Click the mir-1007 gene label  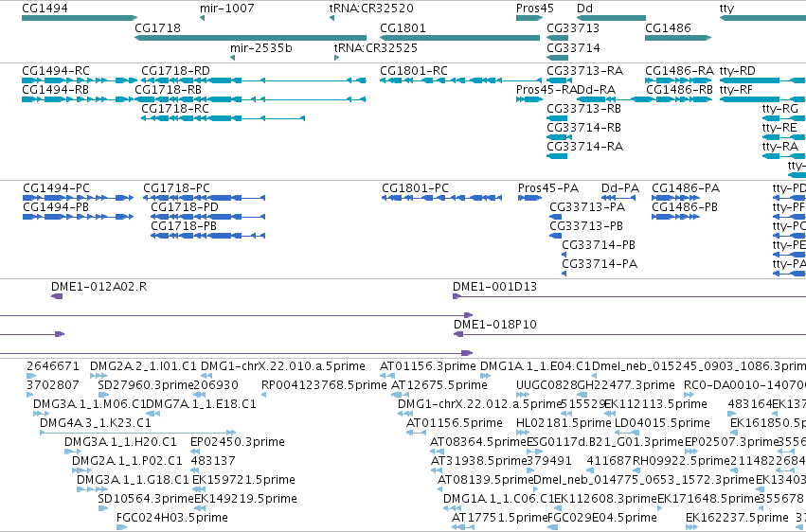click(x=226, y=9)
